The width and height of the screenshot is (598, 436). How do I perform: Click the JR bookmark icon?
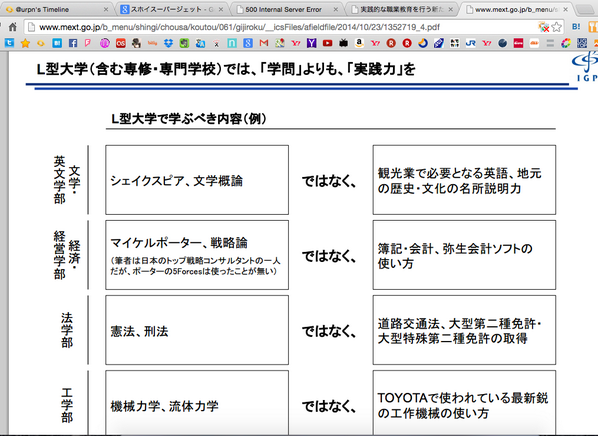[470, 43]
